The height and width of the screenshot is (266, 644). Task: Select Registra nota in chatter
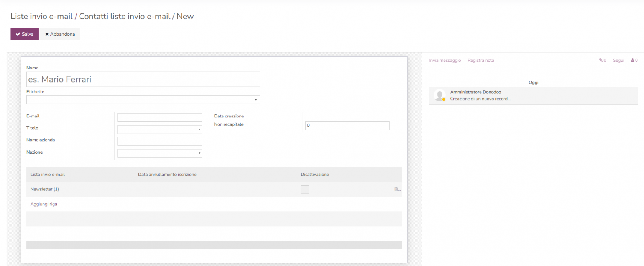pyautogui.click(x=481, y=60)
